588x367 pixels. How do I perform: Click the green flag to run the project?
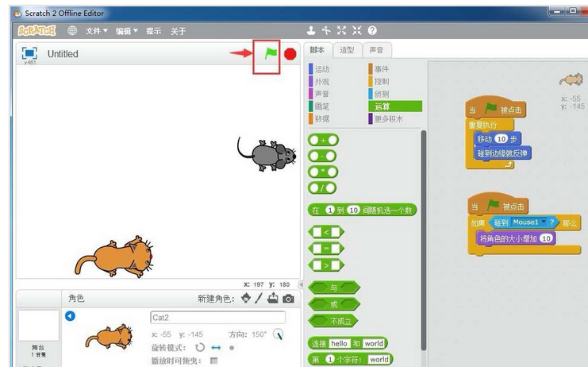tap(271, 53)
